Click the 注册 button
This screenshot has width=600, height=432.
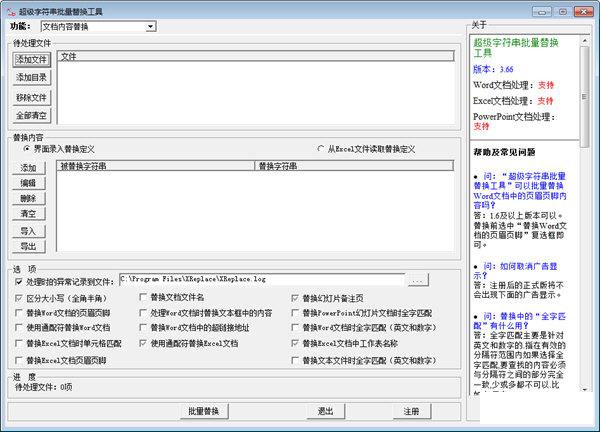(411, 411)
